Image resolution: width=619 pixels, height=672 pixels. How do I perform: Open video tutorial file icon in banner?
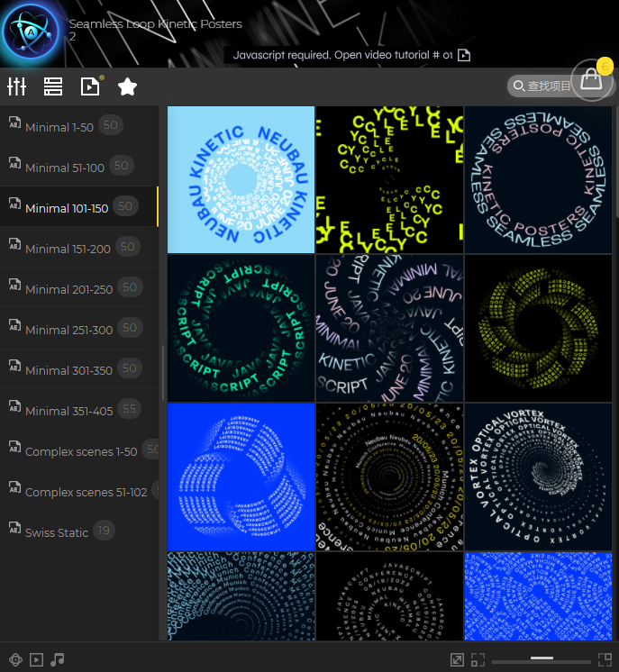464,55
